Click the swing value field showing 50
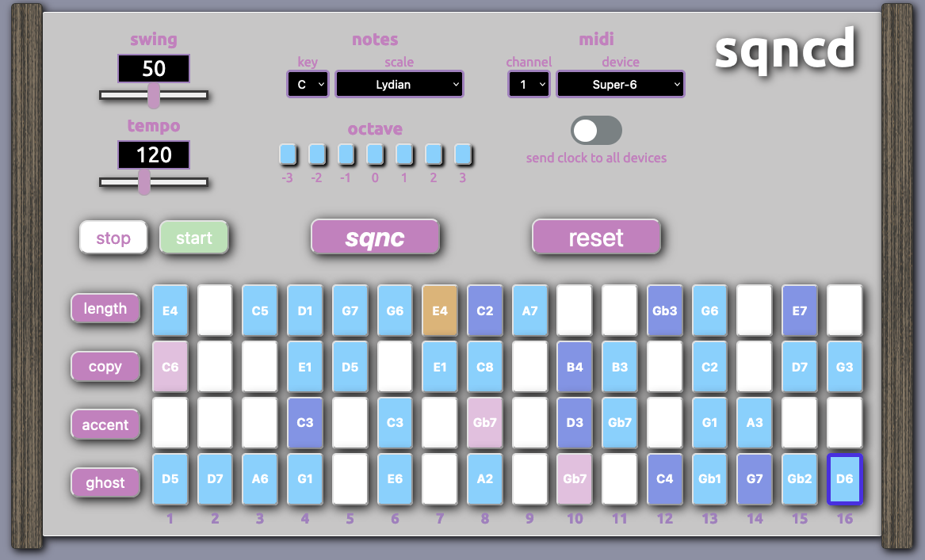The height and width of the screenshot is (560, 925). tap(154, 69)
